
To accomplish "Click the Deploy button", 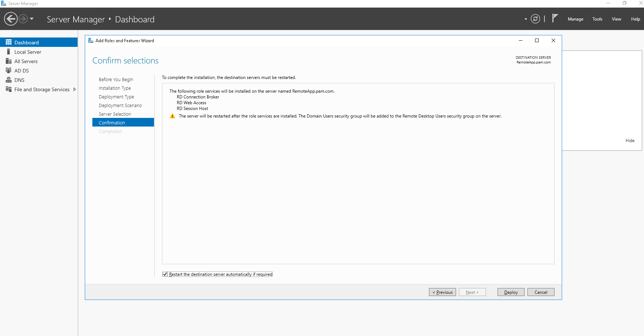I will 511,292.
